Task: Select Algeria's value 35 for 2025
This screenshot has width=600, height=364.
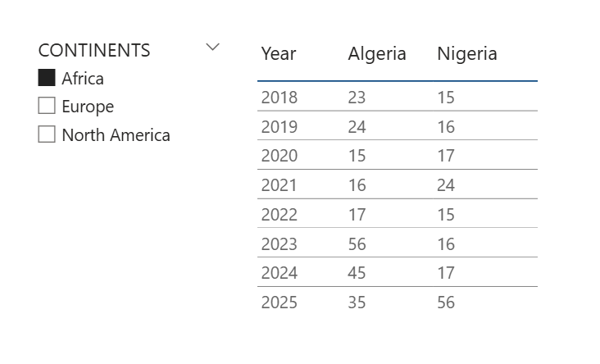Action: click(357, 303)
